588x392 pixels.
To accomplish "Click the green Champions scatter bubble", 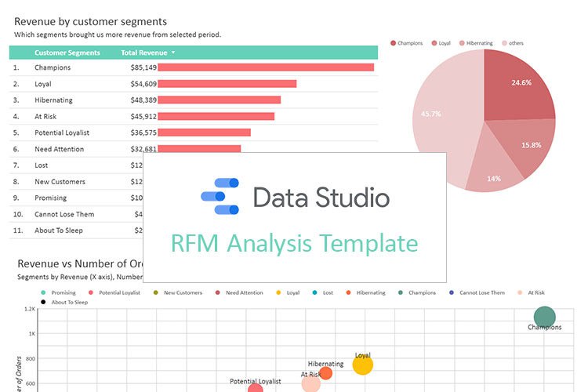I will tap(545, 317).
